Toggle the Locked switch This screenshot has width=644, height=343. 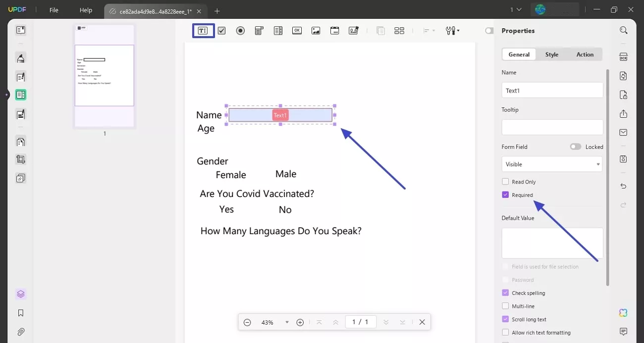[x=575, y=147]
